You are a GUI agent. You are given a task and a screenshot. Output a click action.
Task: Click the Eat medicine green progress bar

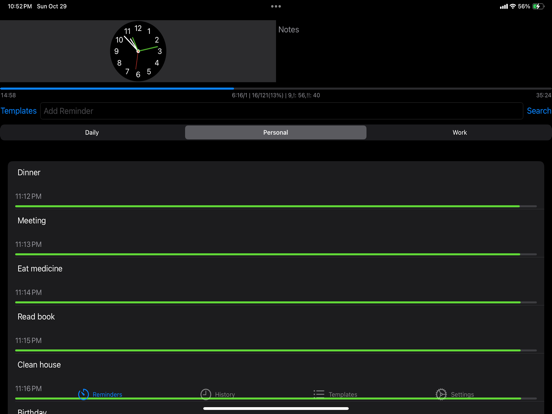coord(276,302)
